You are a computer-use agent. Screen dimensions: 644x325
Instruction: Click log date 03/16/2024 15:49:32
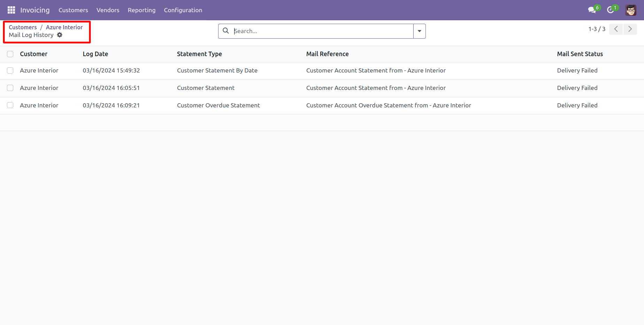(x=111, y=70)
